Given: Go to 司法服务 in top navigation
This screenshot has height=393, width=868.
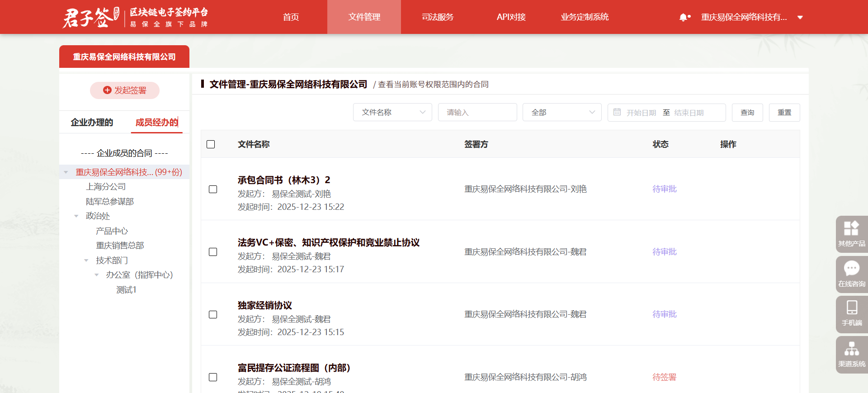Looking at the screenshot, I should [x=437, y=17].
